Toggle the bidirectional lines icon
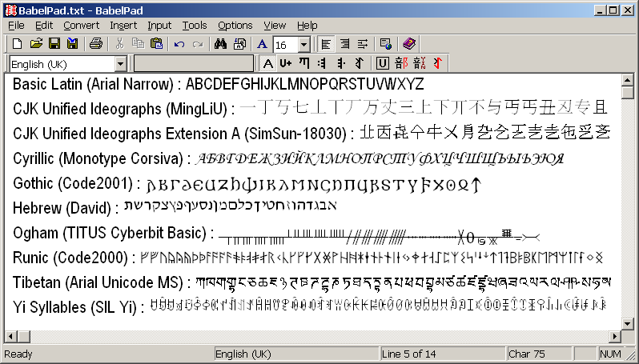Viewport: 639px width, 364px height. [x=363, y=43]
